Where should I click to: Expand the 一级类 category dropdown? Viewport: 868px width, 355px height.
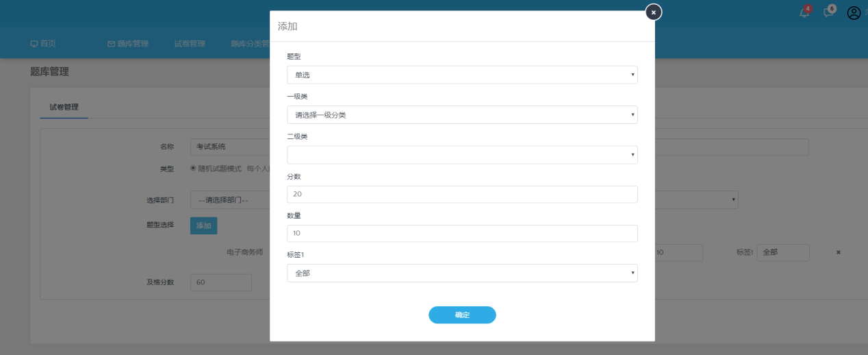(x=462, y=114)
